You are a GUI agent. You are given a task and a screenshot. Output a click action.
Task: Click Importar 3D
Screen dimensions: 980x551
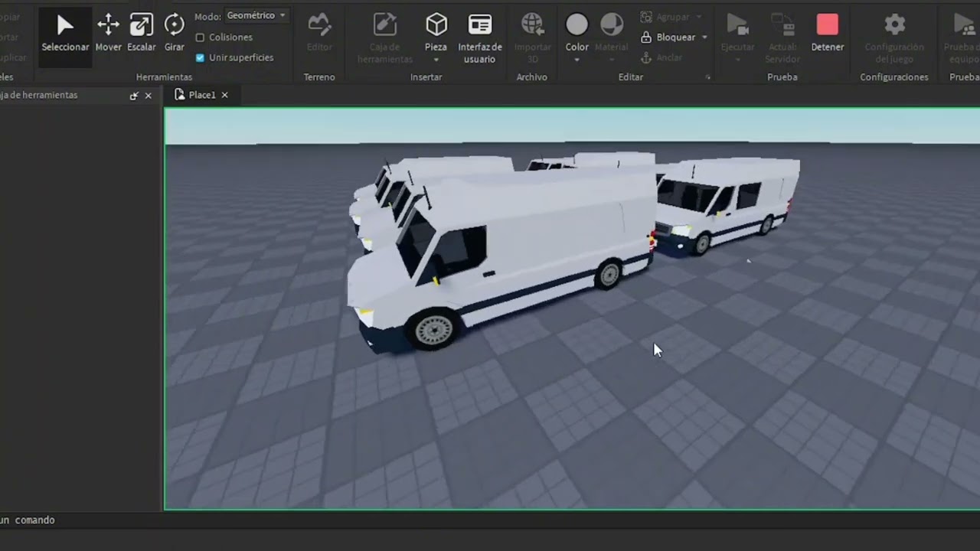coord(532,38)
